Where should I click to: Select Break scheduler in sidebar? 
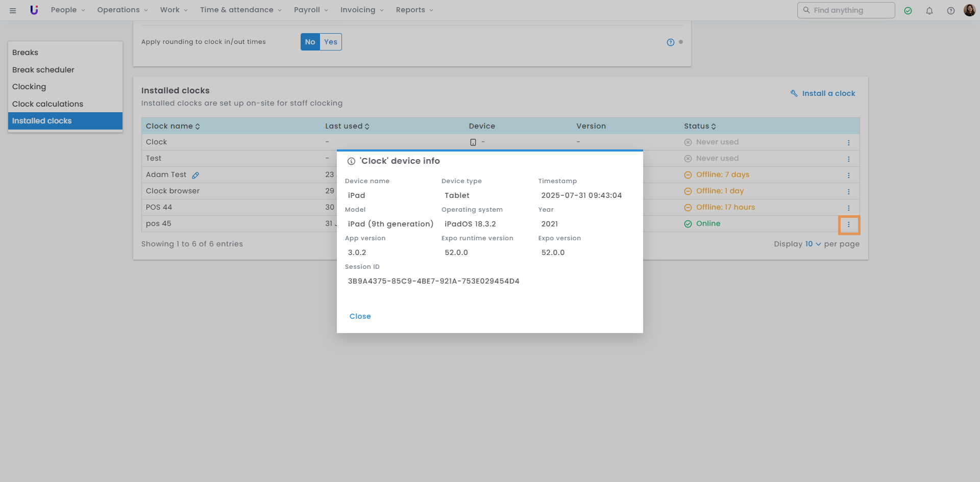point(43,70)
